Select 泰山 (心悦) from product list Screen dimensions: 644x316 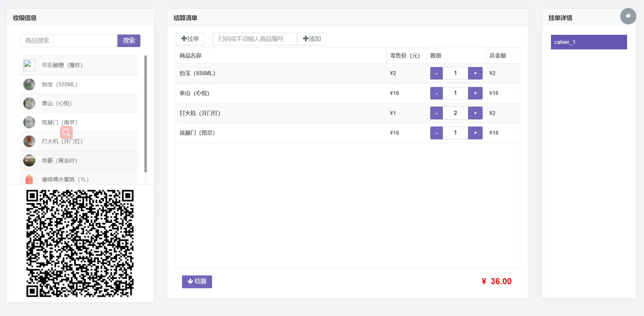[x=79, y=103]
